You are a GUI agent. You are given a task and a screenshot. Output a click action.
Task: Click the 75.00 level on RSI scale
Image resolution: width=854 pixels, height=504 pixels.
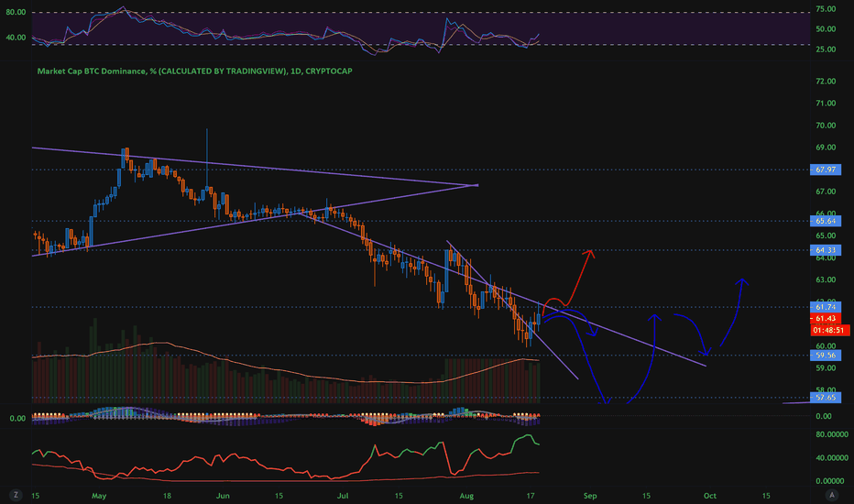(826, 9)
